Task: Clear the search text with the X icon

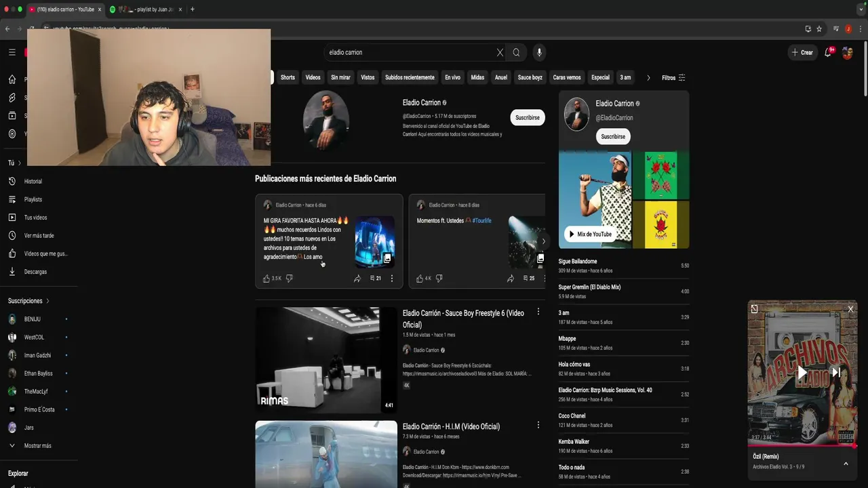Action: click(x=500, y=52)
